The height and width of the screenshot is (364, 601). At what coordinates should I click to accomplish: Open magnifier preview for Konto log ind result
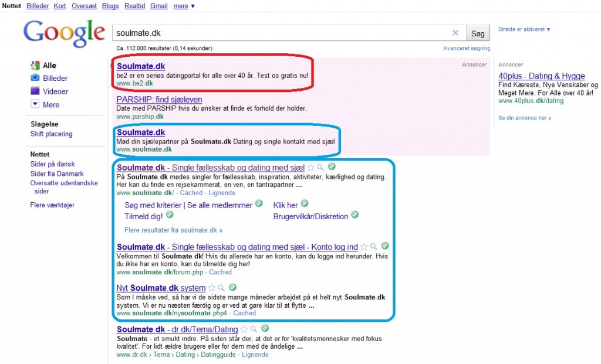point(374,247)
